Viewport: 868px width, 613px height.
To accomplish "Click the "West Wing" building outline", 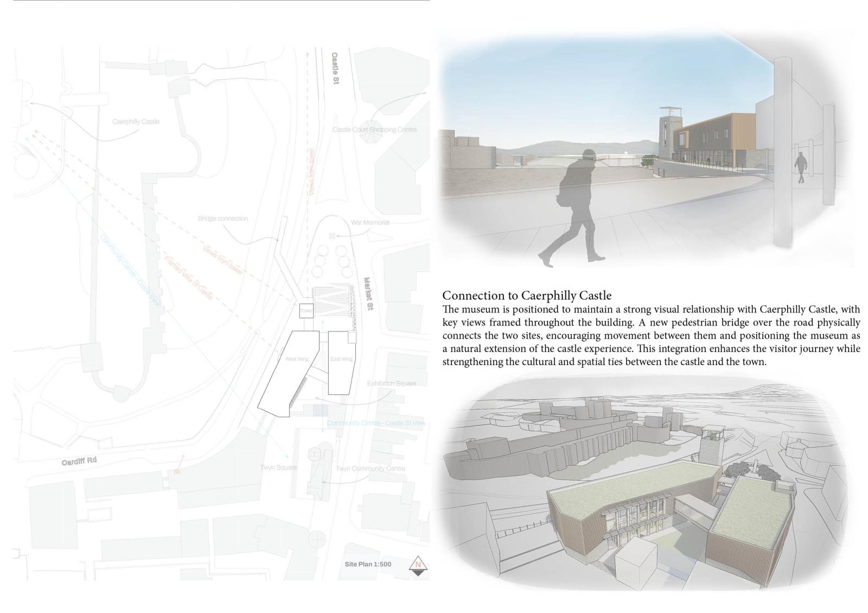I will 288,374.
